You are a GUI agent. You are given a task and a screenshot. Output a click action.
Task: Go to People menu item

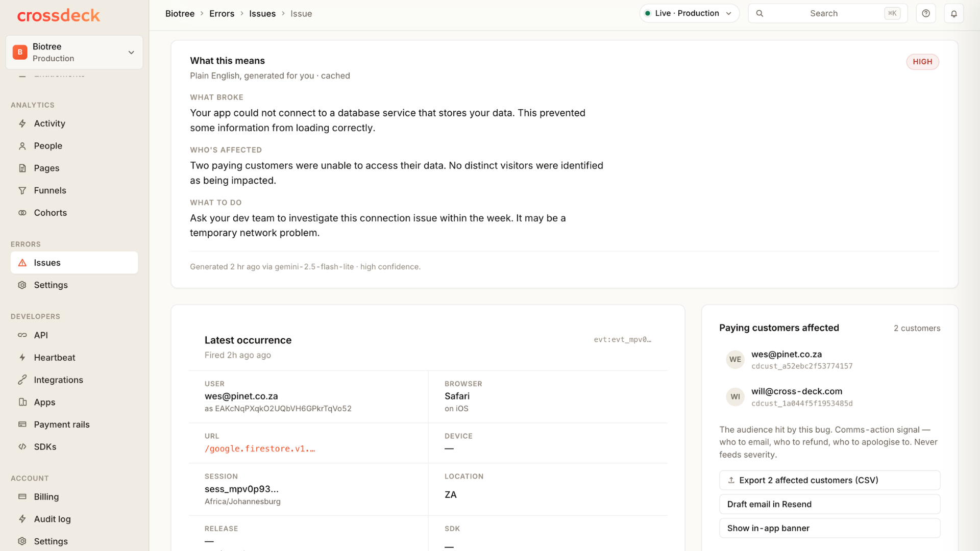click(x=74, y=146)
